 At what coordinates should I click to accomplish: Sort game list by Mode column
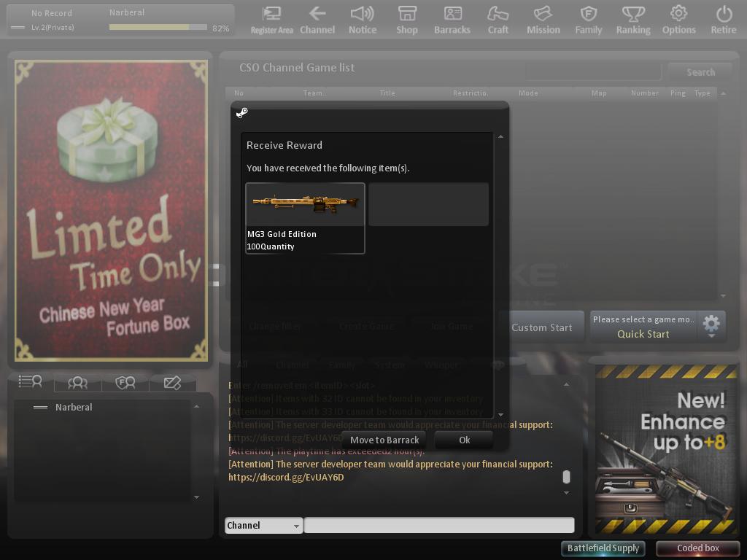[528, 93]
